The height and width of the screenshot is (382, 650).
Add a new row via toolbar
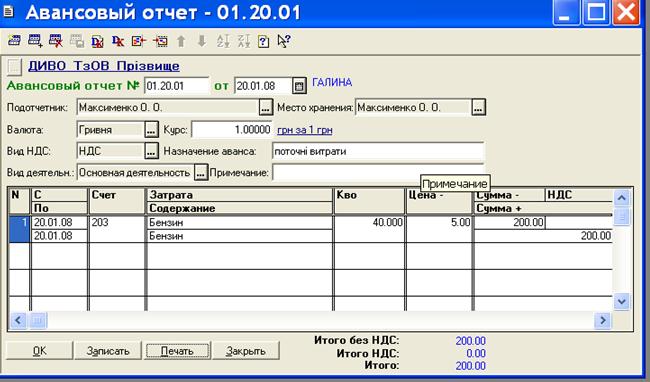(35, 41)
